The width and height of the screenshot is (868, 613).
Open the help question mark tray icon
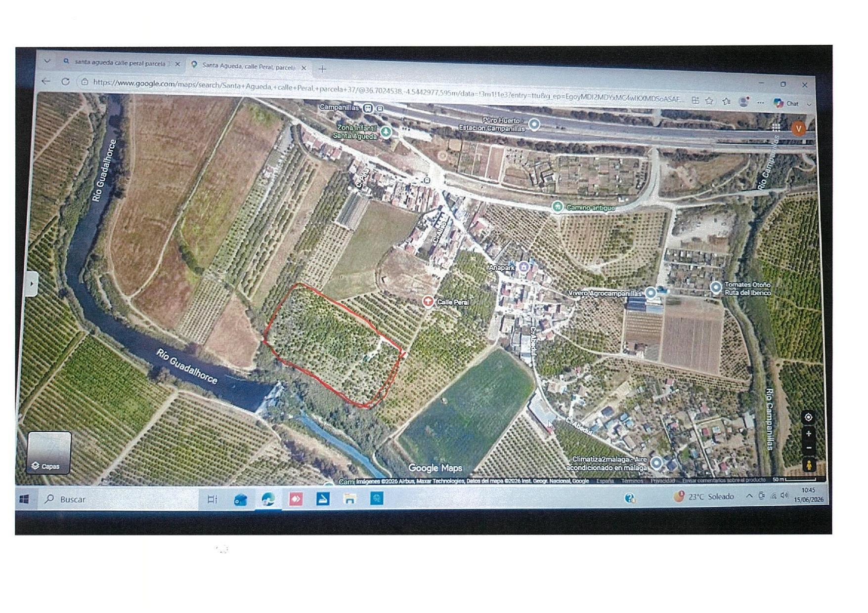(630, 498)
